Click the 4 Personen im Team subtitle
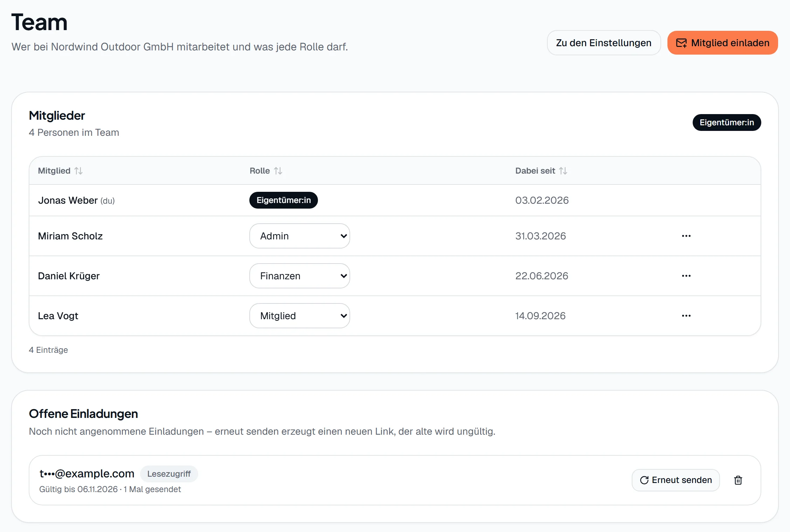The image size is (790, 532). pos(74,133)
